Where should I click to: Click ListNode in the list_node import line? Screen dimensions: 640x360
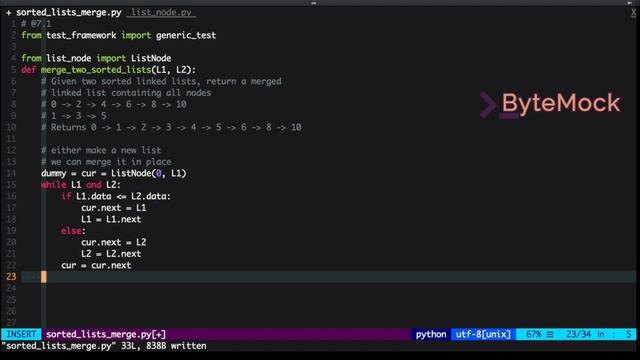pyautogui.click(x=151, y=58)
